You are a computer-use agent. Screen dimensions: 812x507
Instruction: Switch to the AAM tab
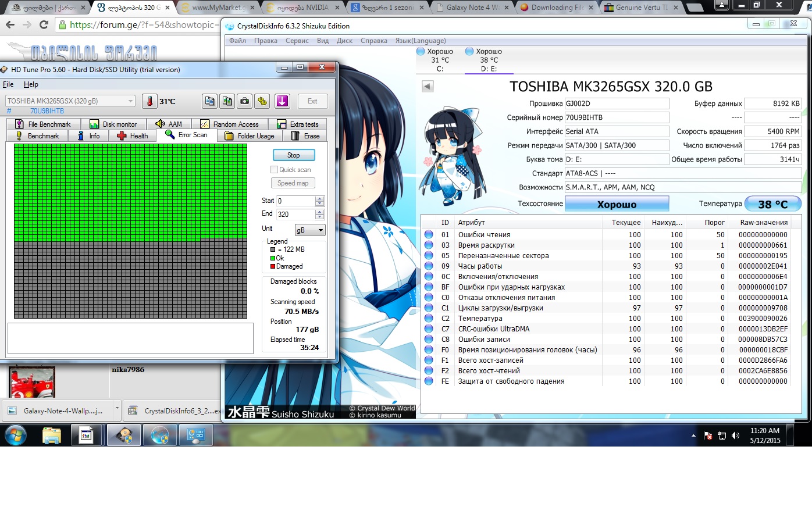169,124
